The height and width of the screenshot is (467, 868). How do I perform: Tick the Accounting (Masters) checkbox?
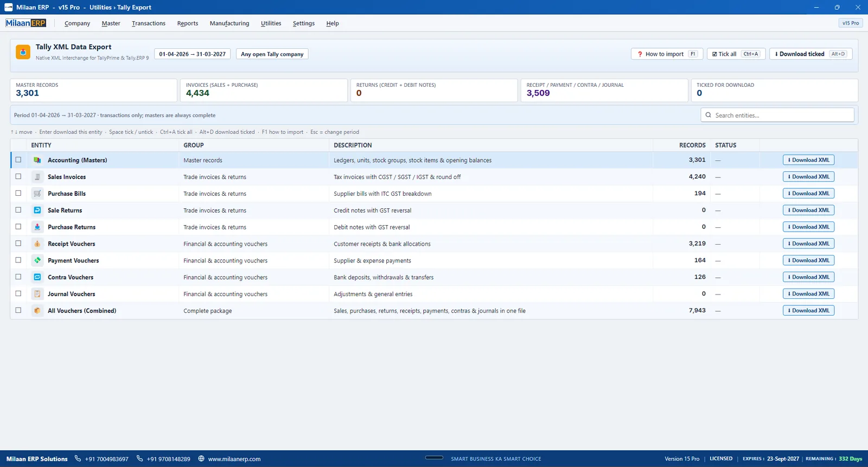pyautogui.click(x=18, y=160)
